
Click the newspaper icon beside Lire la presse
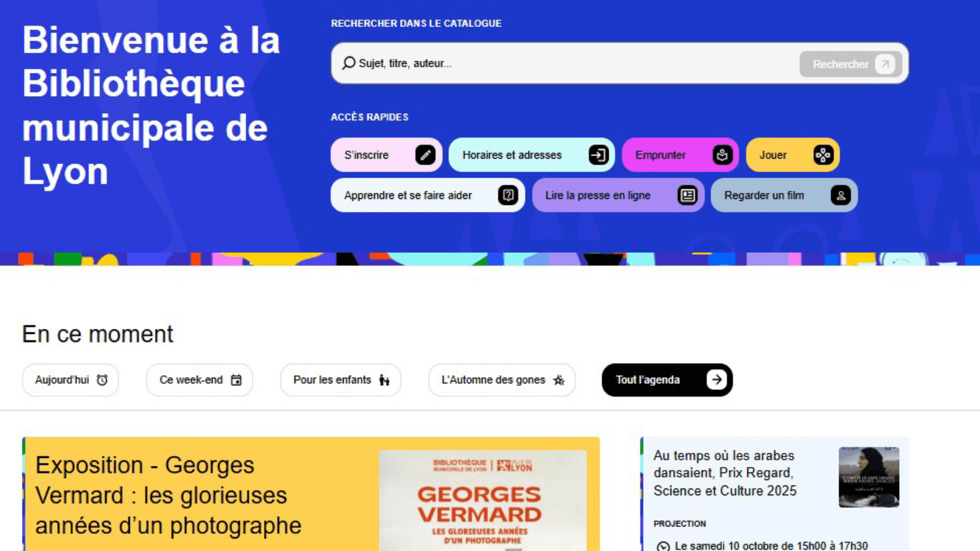(x=688, y=195)
